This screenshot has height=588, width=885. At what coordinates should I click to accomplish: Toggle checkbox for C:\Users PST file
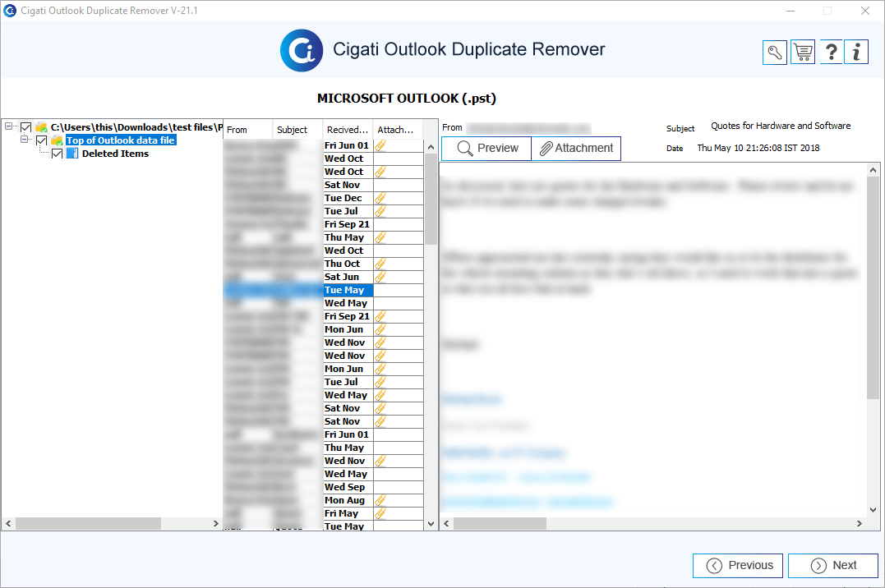click(x=26, y=127)
